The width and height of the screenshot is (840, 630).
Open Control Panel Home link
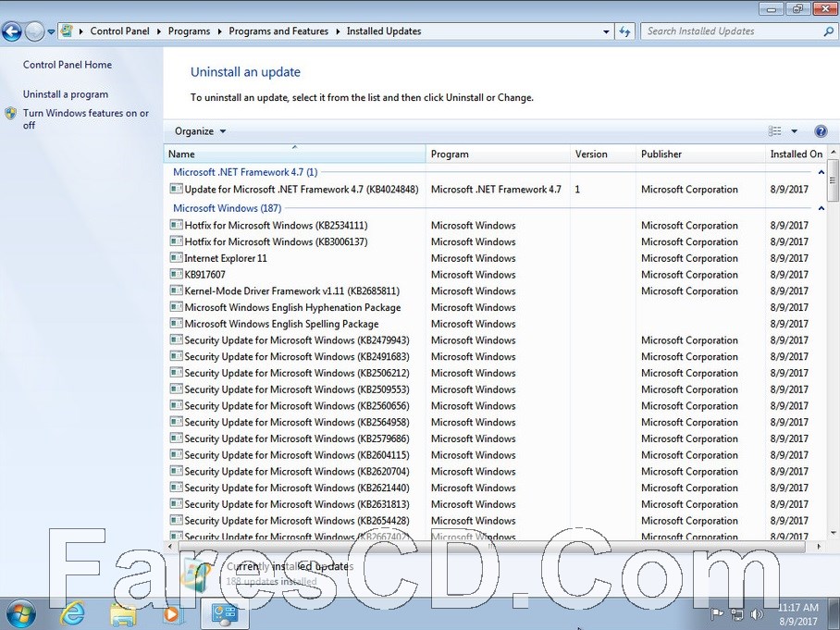tap(68, 65)
